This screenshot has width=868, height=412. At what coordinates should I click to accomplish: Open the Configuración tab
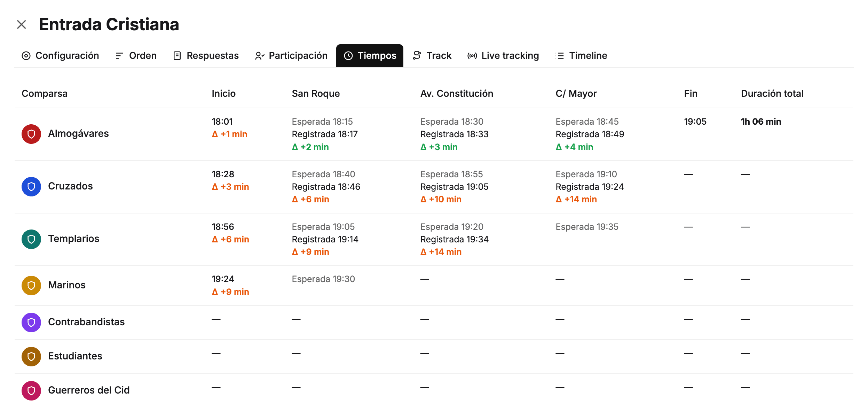(61, 56)
